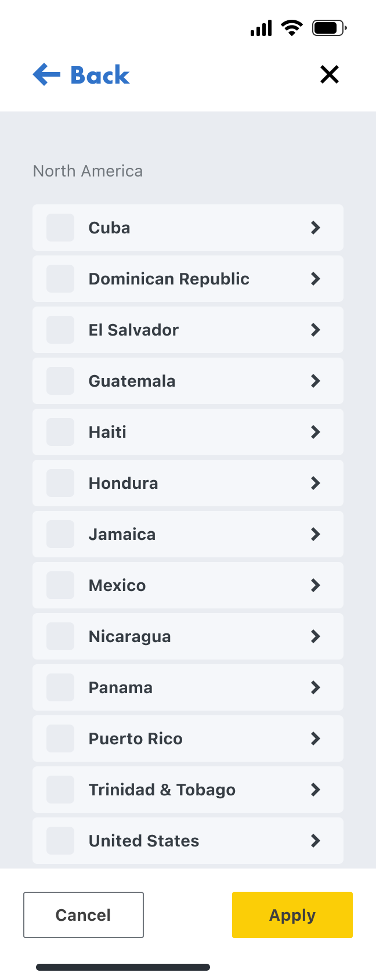
Task: Enable the Jamaica checkbox
Action: click(x=60, y=534)
